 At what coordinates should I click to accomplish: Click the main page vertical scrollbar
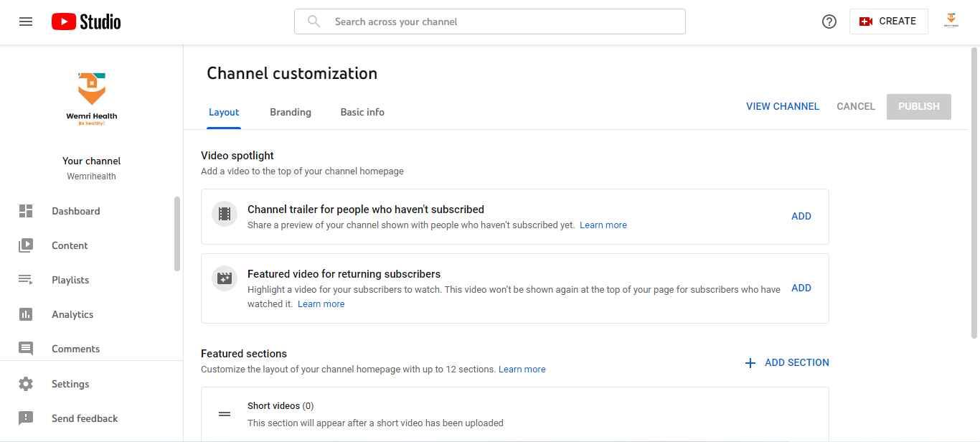point(974,194)
